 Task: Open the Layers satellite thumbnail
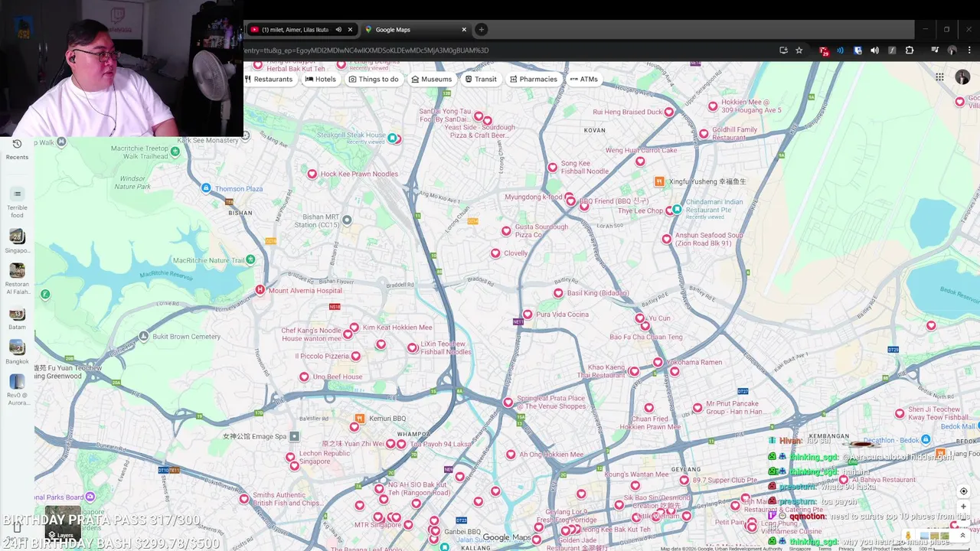point(63,523)
